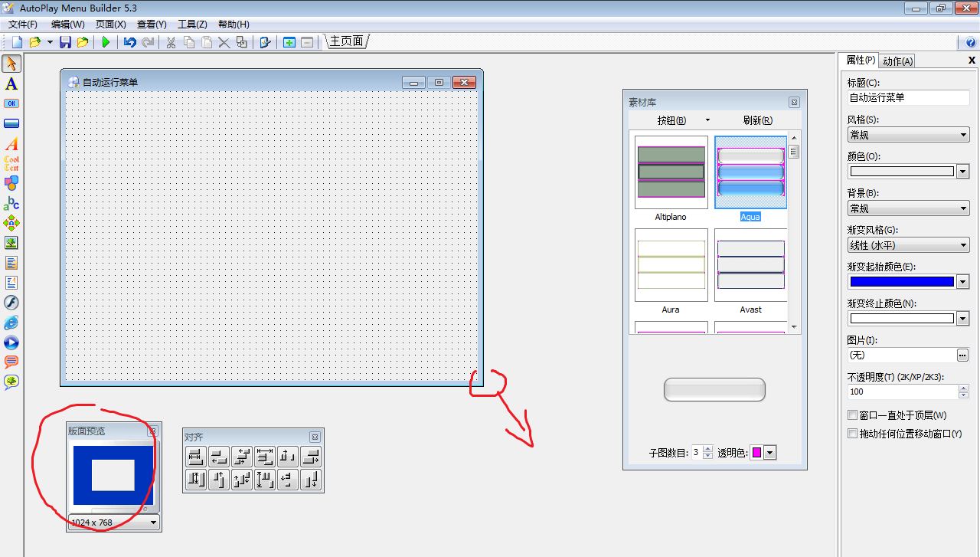Open the 工具(Z) menu
Image resolution: width=980 pixels, height=557 pixels.
(x=192, y=25)
